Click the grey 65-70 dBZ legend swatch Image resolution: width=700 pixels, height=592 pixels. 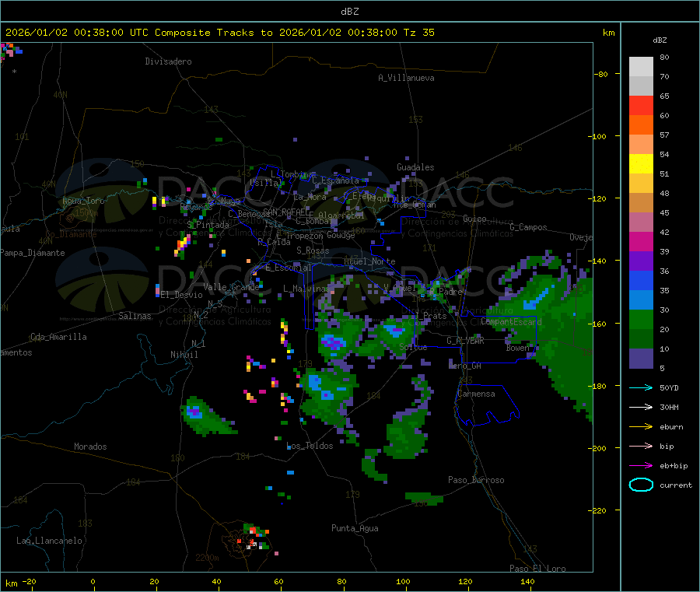(x=641, y=86)
